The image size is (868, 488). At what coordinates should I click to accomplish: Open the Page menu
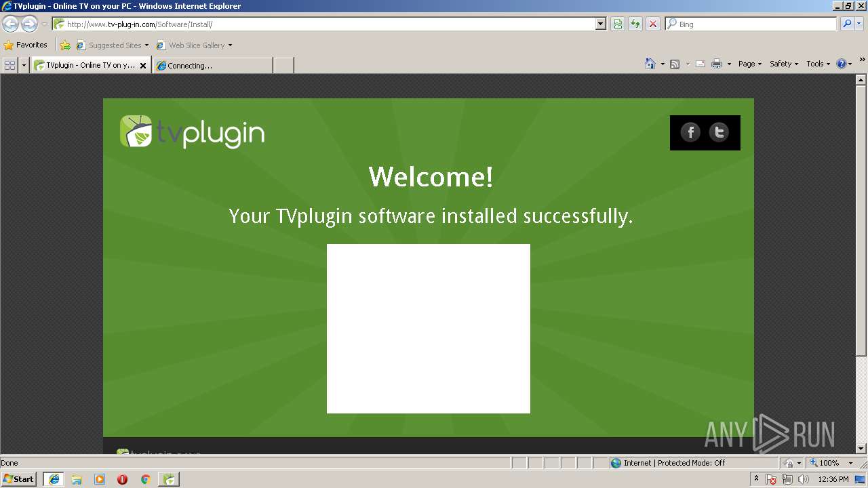coord(750,64)
